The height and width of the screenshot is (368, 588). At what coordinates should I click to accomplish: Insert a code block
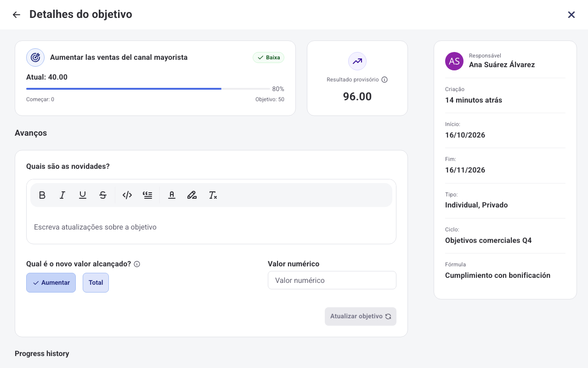[x=127, y=195]
